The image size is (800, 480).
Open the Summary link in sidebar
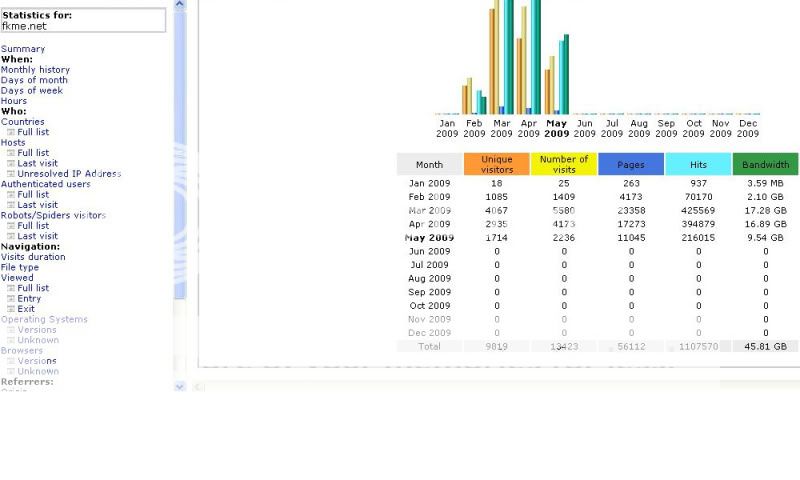coord(22,49)
